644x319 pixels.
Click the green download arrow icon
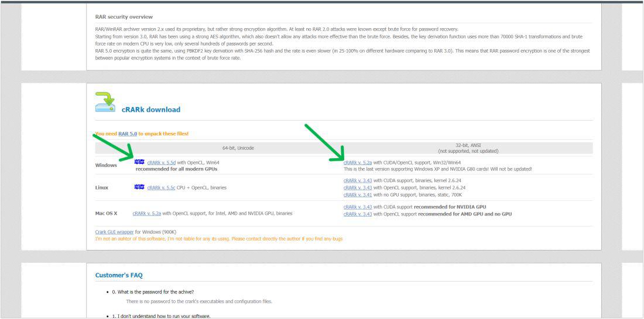click(105, 102)
